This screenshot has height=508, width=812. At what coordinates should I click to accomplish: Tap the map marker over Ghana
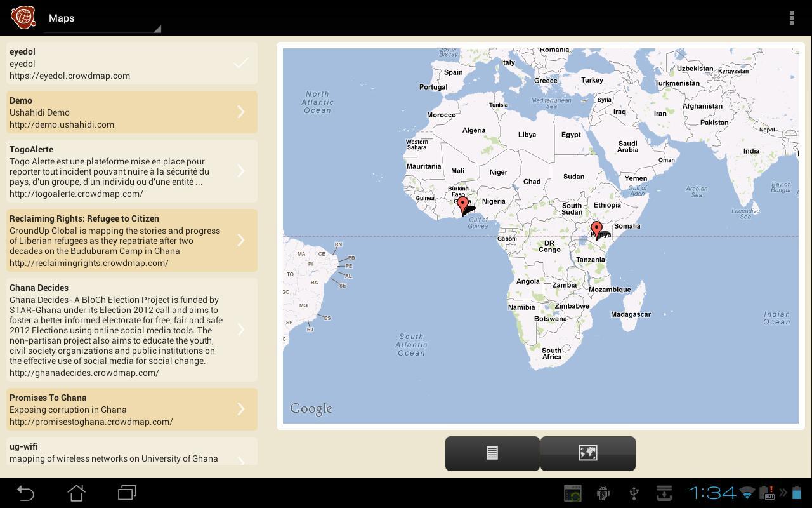[x=464, y=204]
